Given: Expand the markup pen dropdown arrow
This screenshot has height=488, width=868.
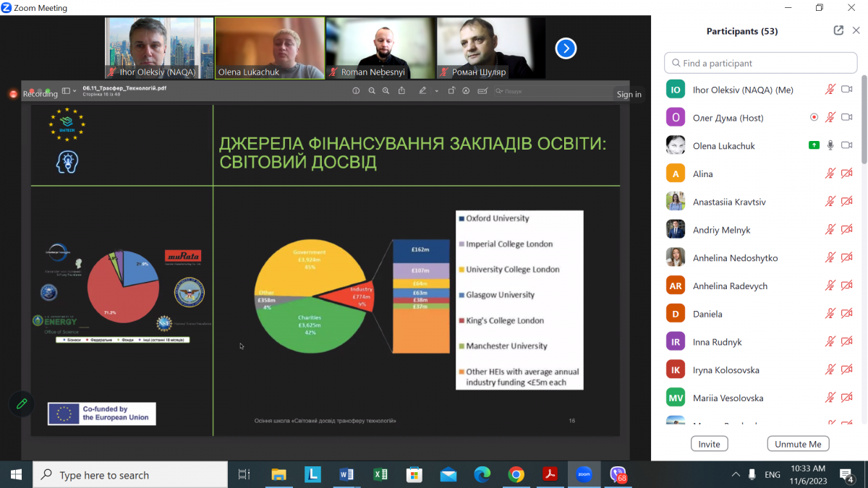Looking at the screenshot, I should coord(437,91).
